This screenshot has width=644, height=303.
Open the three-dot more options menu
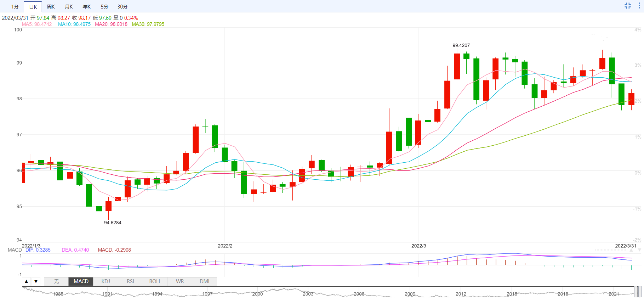click(x=639, y=6)
